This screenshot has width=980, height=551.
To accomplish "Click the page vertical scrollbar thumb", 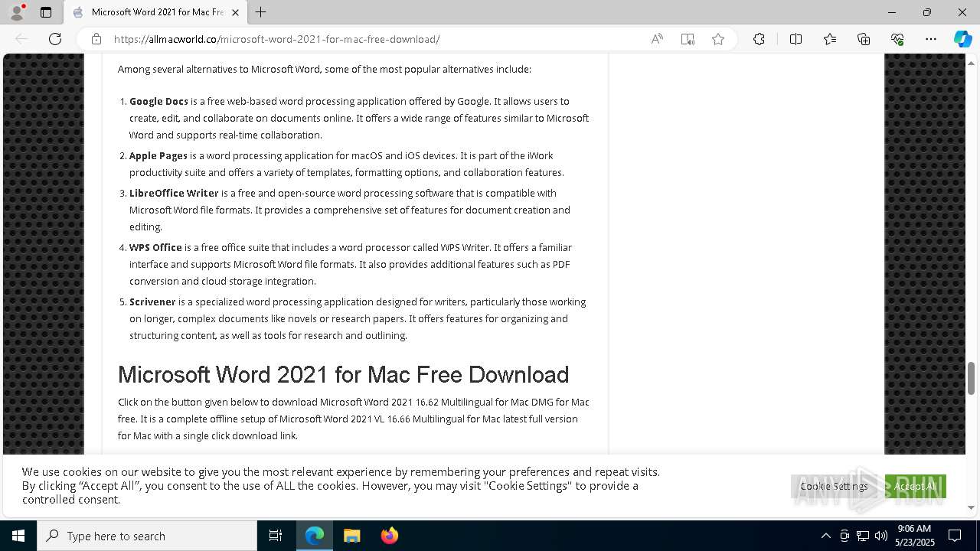I will pos(972,378).
